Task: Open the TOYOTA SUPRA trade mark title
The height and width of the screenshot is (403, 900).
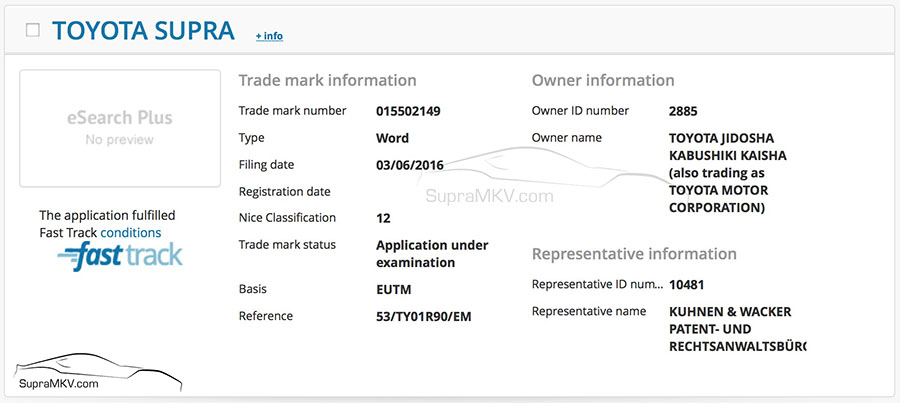Action: point(143,31)
